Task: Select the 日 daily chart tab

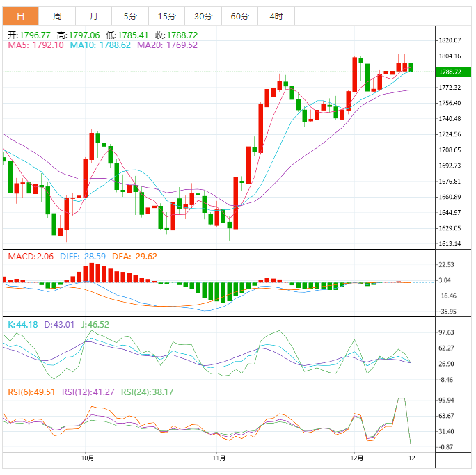Action: 21,16
